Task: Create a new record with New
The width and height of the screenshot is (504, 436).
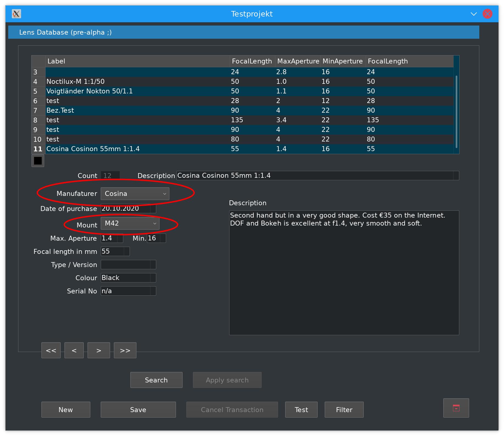Action: coord(66,410)
